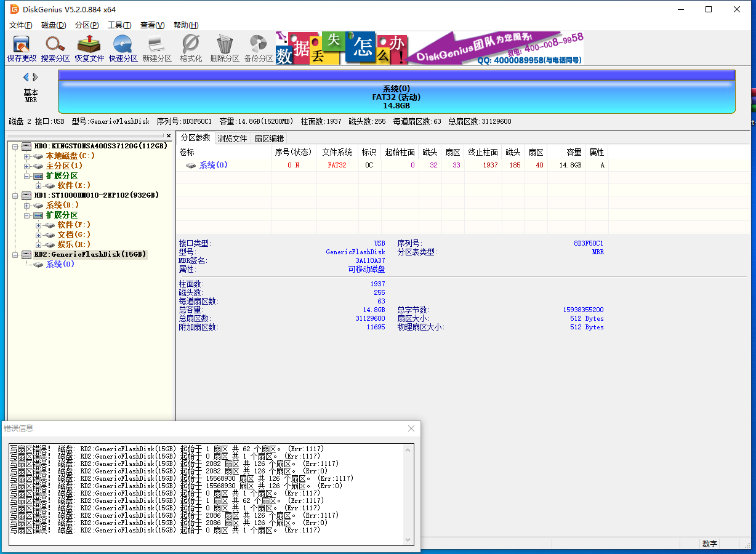Click HD1 ST1000DM010 disk icon in tree
Image resolution: width=756 pixels, height=554 pixels.
(26, 195)
